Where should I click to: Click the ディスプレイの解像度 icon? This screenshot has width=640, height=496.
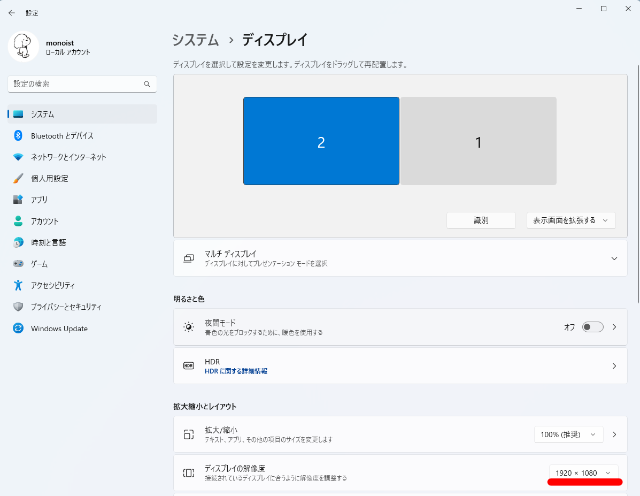coord(189,473)
